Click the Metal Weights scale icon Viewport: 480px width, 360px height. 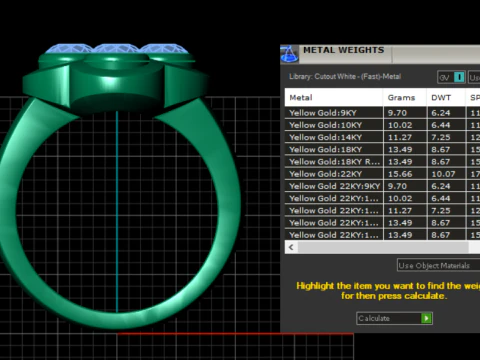tap(289, 54)
